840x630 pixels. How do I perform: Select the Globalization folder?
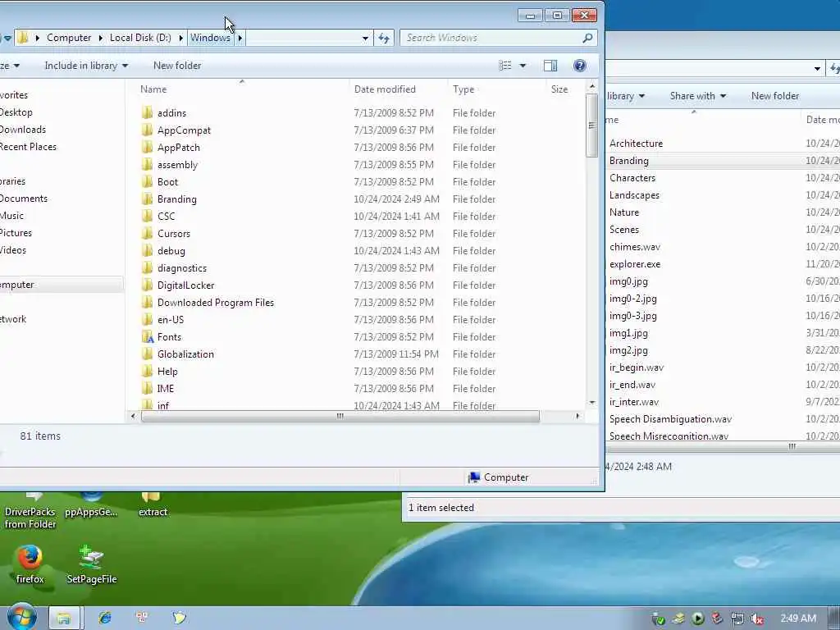coord(185,354)
